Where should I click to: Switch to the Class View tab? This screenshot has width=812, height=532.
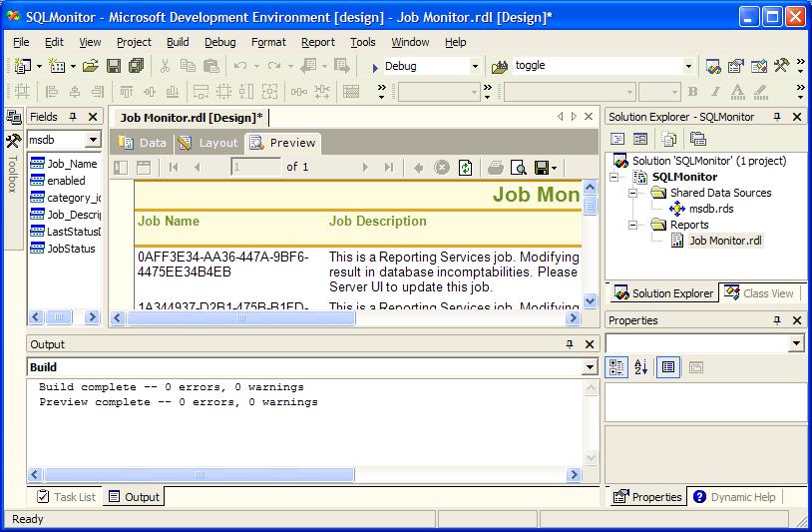(759, 293)
